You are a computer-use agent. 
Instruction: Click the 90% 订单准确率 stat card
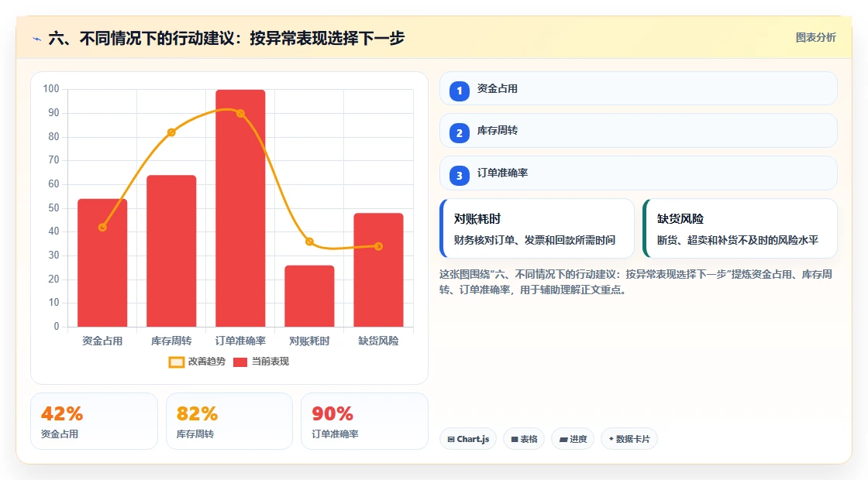point(364,421)
